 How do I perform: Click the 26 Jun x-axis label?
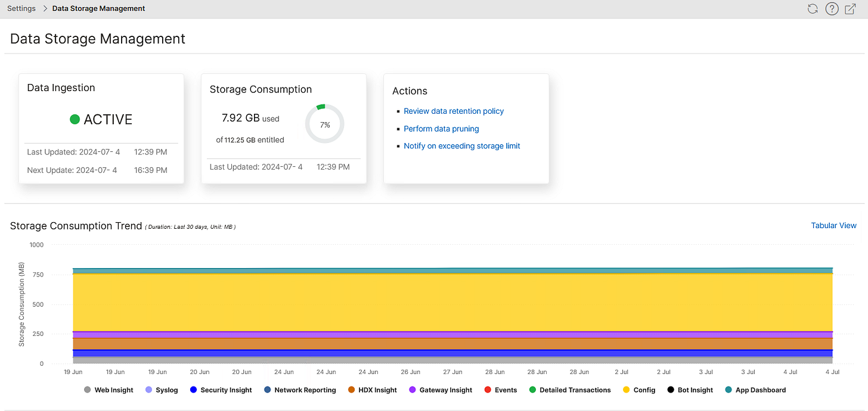tap(410, 372)
